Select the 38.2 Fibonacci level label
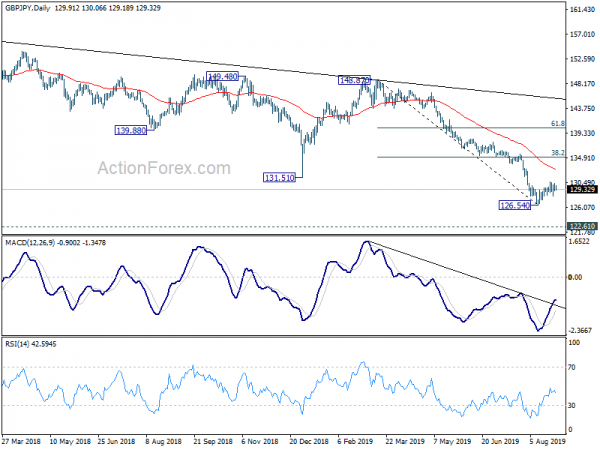This screenshot has width=600, height=450. coord(558,153)
